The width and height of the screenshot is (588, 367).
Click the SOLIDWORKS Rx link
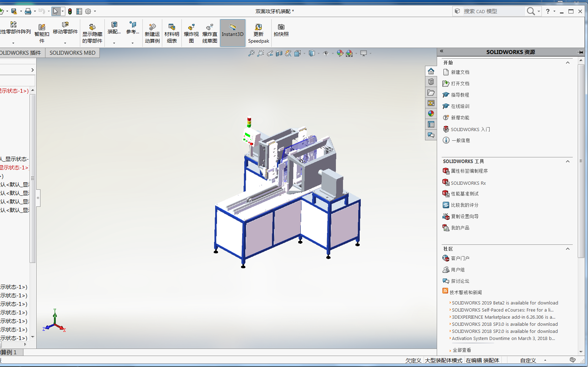tap(468, 183)
